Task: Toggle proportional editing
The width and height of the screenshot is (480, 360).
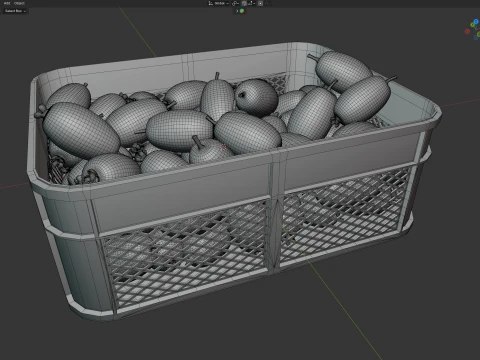Action: tap(260, 3)
